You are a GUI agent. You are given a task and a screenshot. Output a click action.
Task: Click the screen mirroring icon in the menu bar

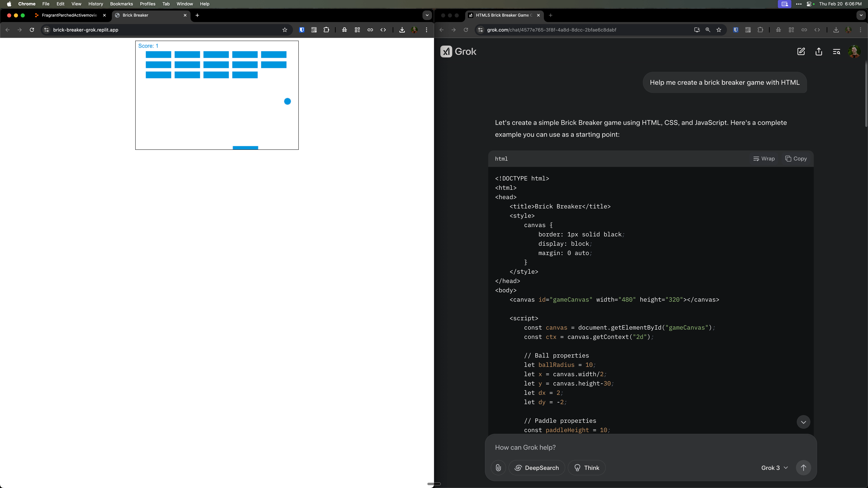pyautogui.click(x=784, y=4)
